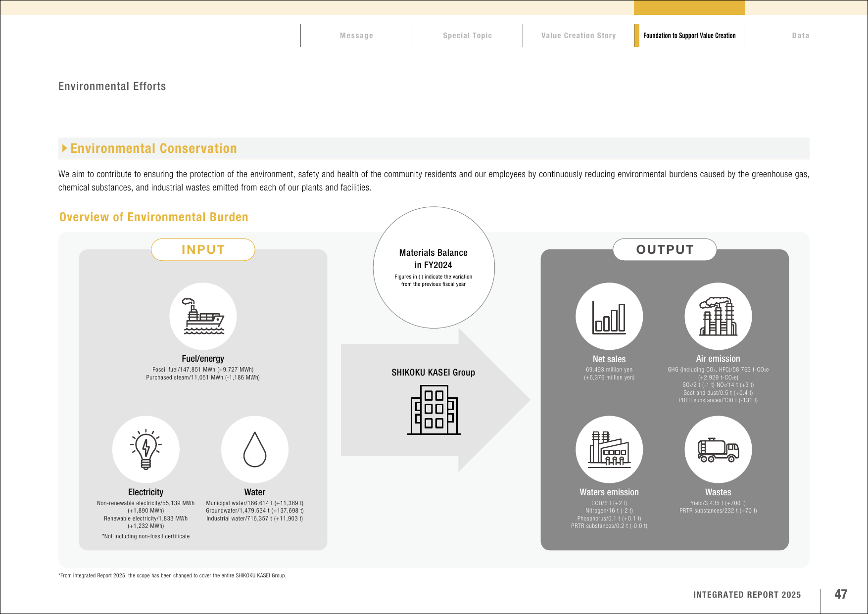Click the Overview of Environmental Burden heading
The width and height of the screenshot is (868, 614).
tap(153, 217)
